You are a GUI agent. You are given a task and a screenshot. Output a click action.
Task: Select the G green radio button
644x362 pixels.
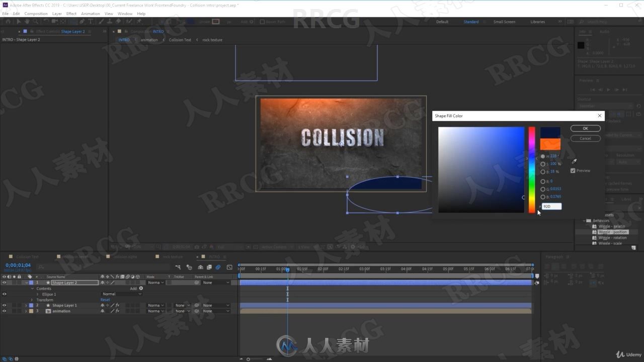tap(543, 189)
